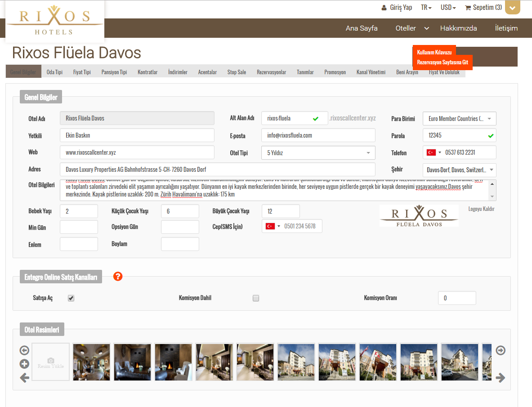Click Rezervasyon Sayfasına Git button
532x407 pixels.
tap(443, 63)
